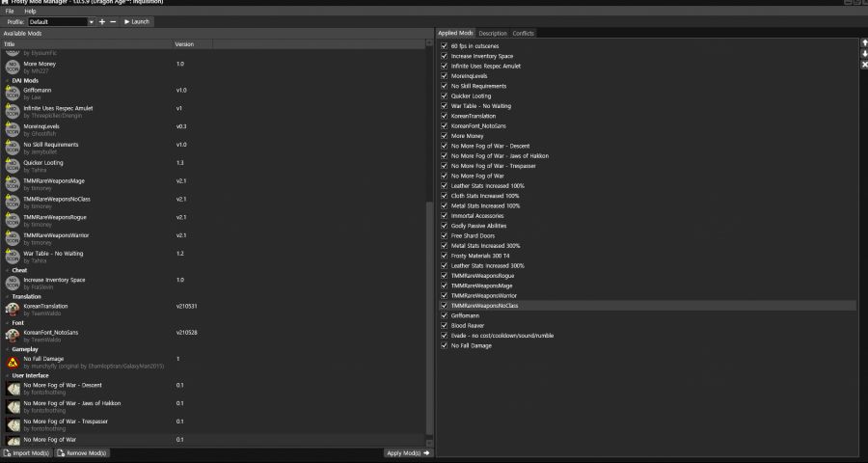Collapse the User Interface category group
The height and width of the screenshot is (463, 868).
(x=5, y=375)
